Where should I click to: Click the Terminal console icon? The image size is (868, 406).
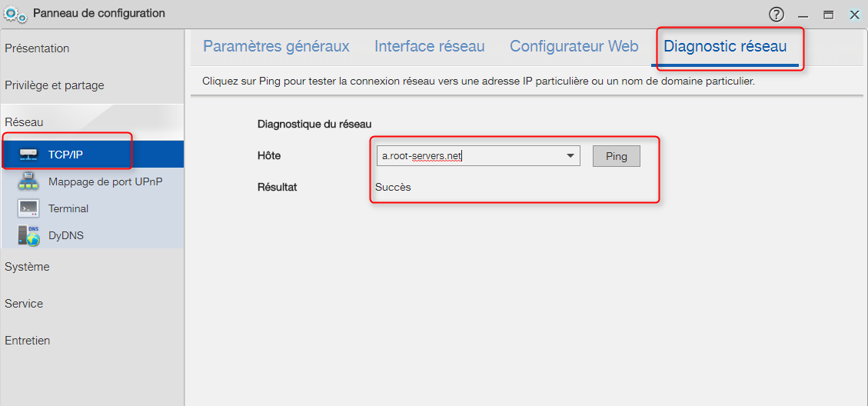[28, 208]
